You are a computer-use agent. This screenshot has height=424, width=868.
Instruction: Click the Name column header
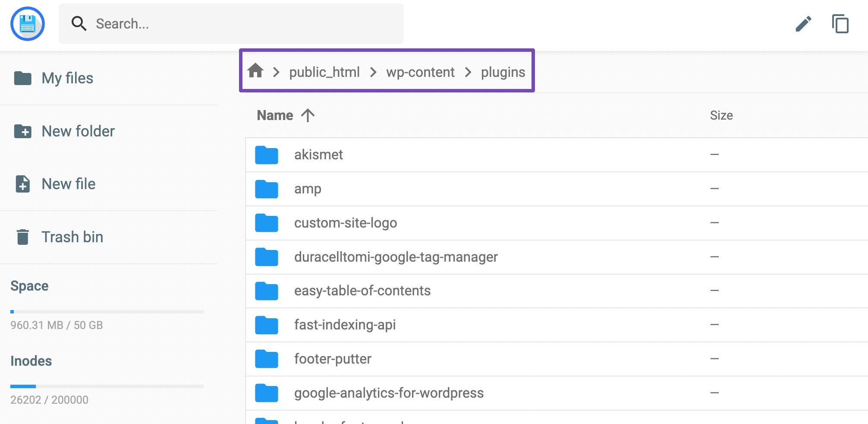pyautogui.click(x=275, y=115)
